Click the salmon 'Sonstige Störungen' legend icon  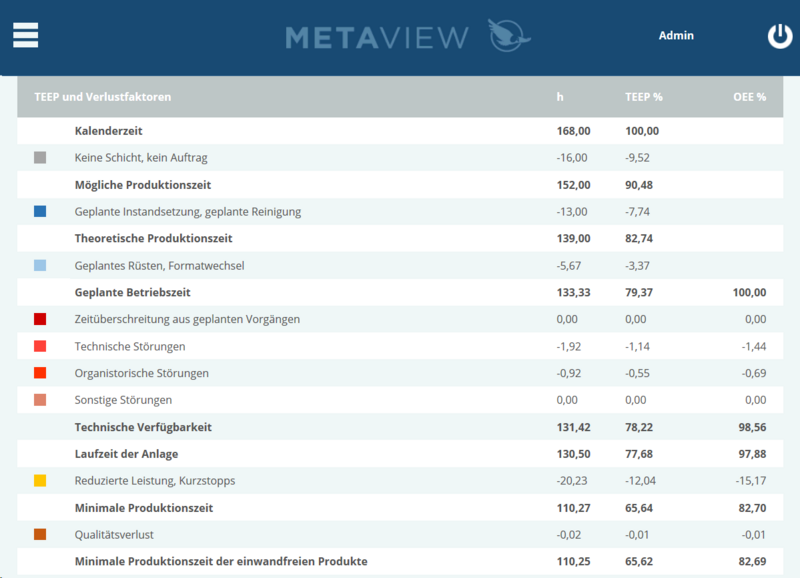click(41, 400)
